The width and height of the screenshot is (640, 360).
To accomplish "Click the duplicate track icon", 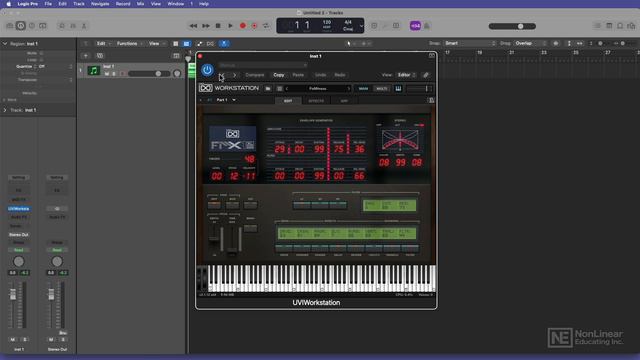I will 100,56.
